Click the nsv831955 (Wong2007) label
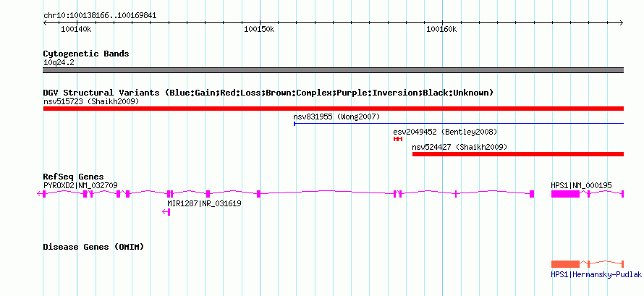This screenshot has height=296, width=644. 336,117
